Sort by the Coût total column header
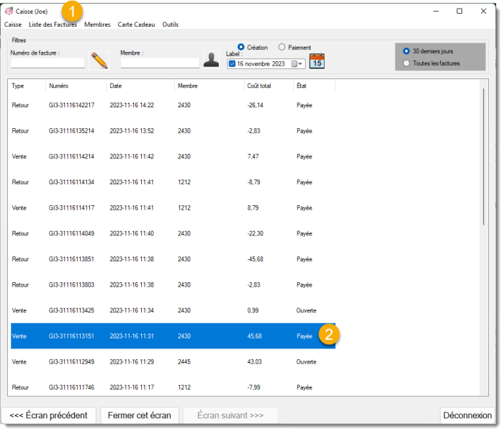This screenshot has width=504, height=432. 259,86
